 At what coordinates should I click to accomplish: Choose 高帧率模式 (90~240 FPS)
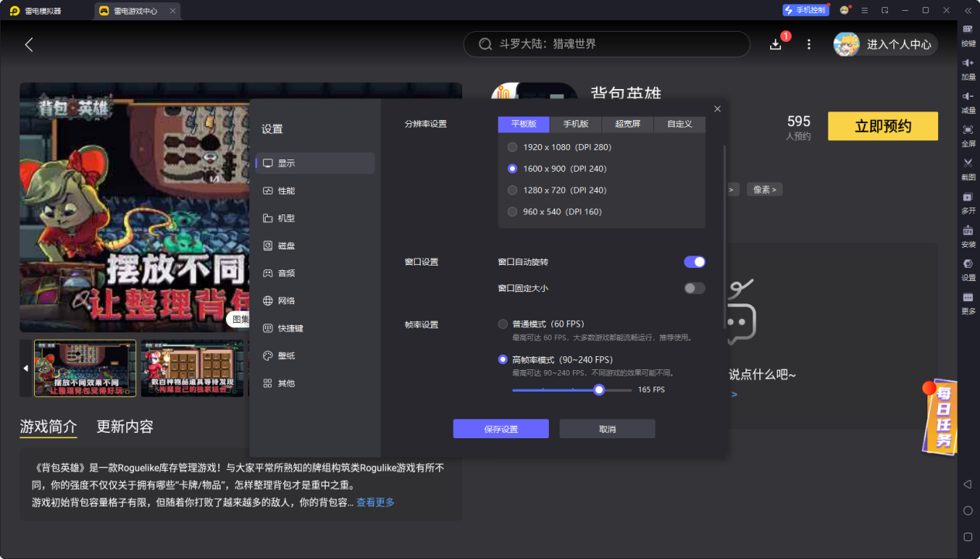[x=555, y=360]
